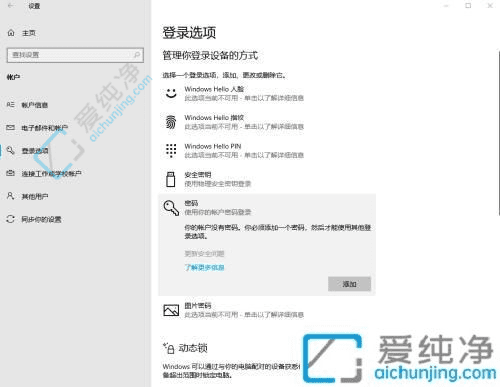Screen dimensions: 500x387
Task: Click the 更新安全问题 link
Action: (x=204, y=254)
